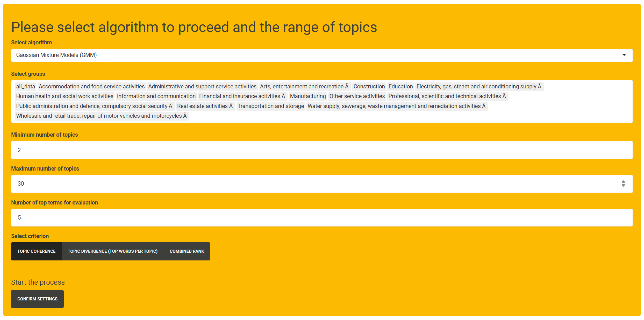Focus the Minimum number of topics field

pos(322,150)
